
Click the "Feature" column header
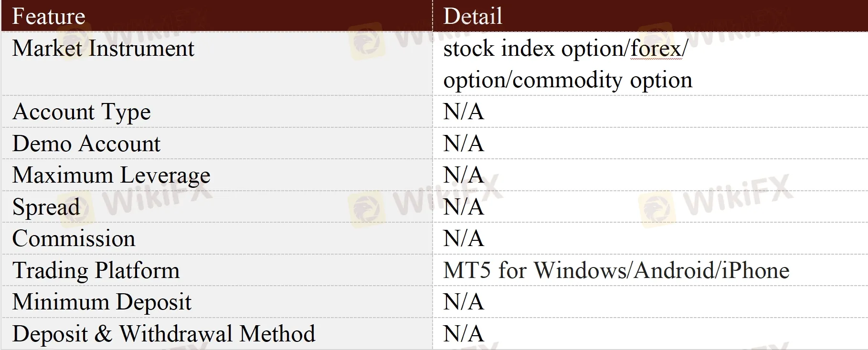49,16
